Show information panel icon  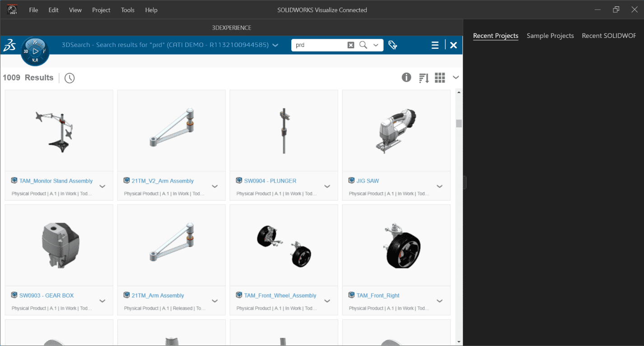[x=406, y=77]
